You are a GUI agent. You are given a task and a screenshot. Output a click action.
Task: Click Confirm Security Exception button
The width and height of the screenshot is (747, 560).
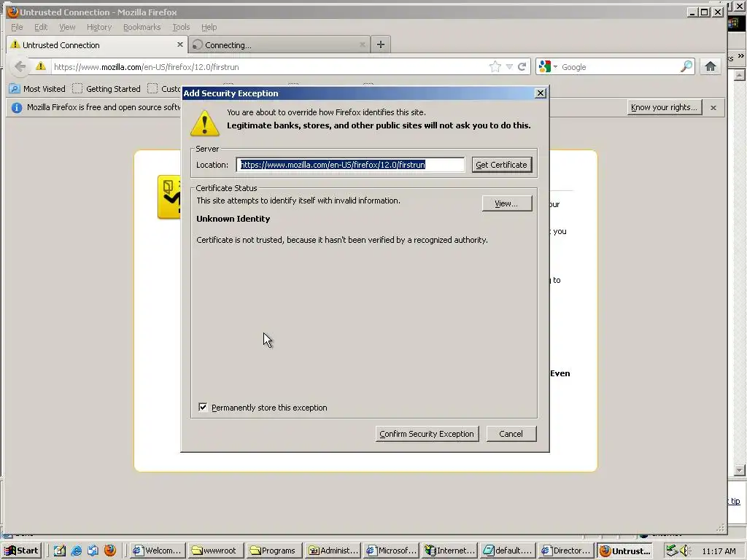pos(427,434)
